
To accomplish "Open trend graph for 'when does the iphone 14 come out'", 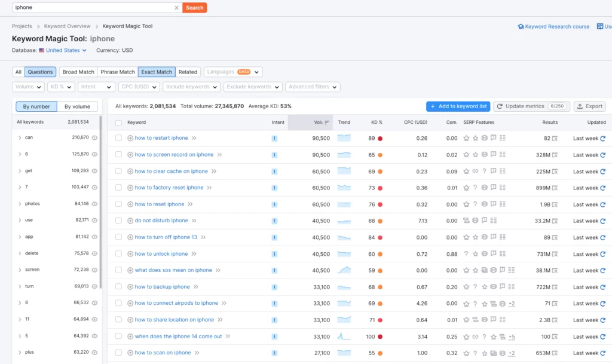I will click(x=344, y=337).
